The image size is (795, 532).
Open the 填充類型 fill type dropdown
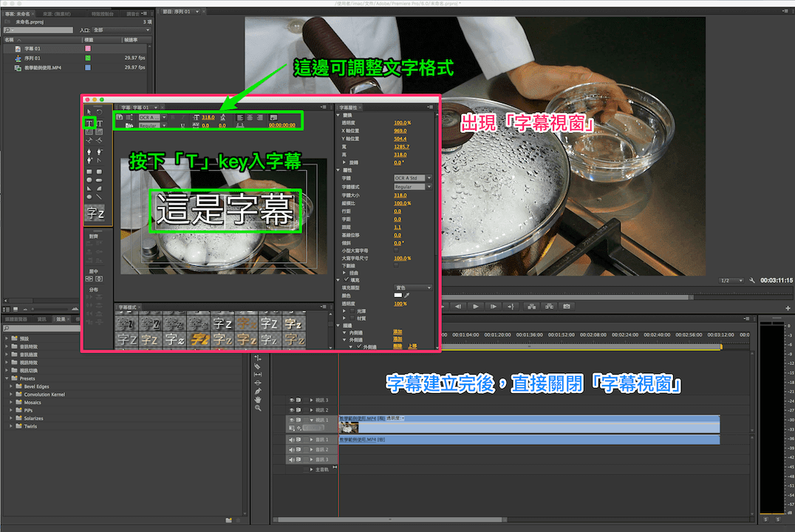413,287
